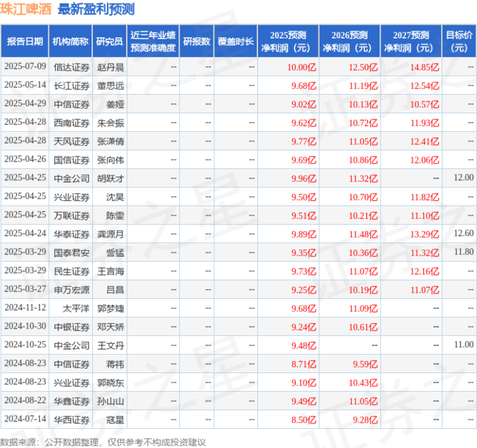
Task: Click the 2027预测净利润 column header
Action: [411, 41]
